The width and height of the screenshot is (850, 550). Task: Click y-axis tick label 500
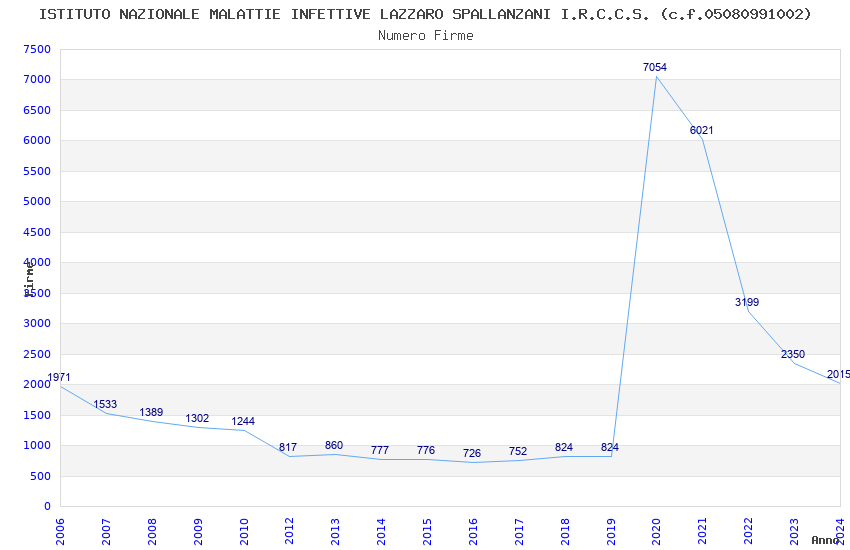(40, 476)
